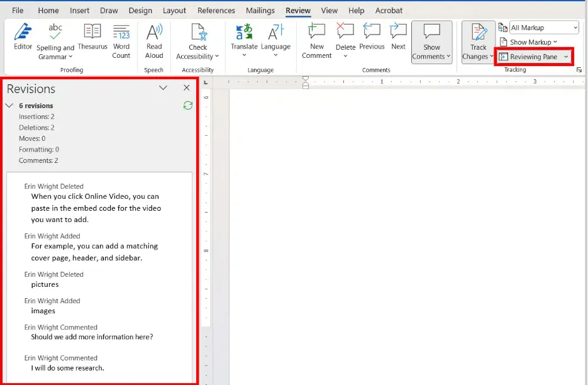The image size is (588, 385).
Task: Click the 'Formatting: 0' line
Action: pos(38,149)
